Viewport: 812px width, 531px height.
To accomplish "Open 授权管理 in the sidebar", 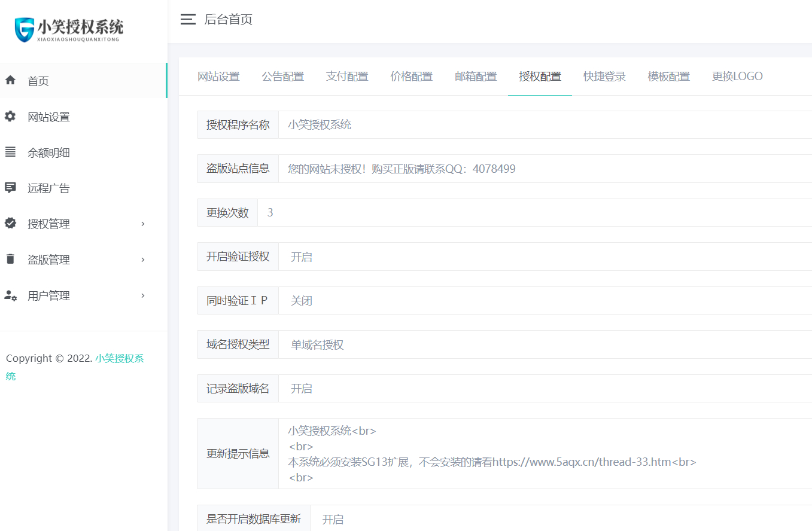I will [83, 224].
